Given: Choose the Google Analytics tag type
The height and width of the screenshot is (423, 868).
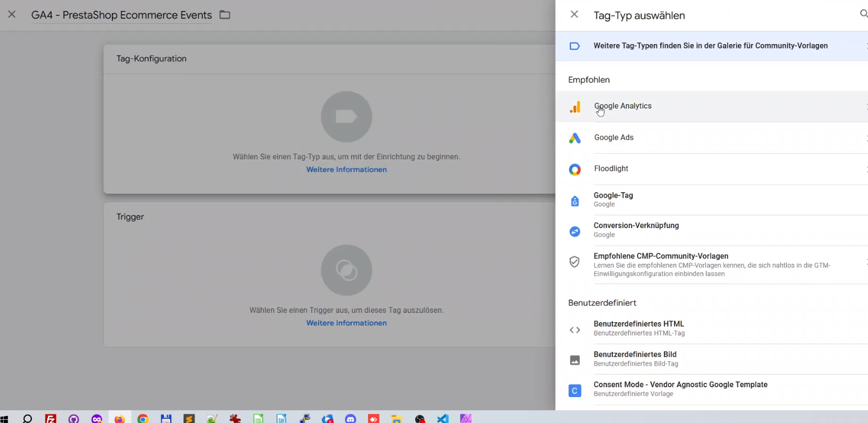Looking at the screenshot, I should point(711,106).
